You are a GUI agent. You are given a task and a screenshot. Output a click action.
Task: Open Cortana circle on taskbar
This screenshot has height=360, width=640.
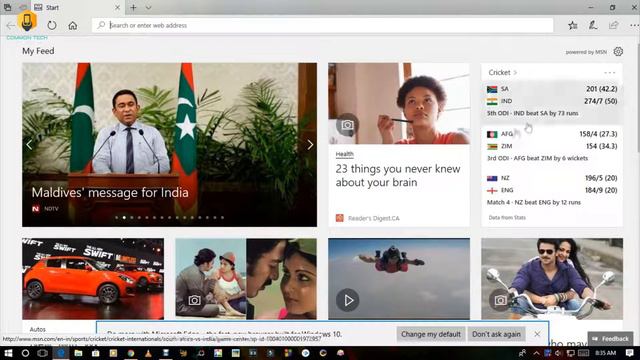pos(25,353)
